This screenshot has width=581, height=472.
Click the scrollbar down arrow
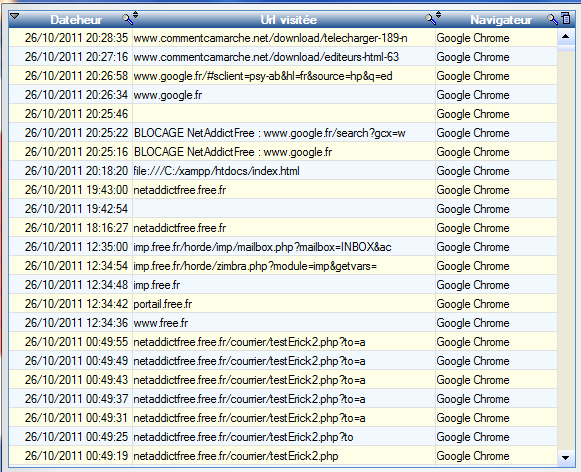click(x=565, y=458)
